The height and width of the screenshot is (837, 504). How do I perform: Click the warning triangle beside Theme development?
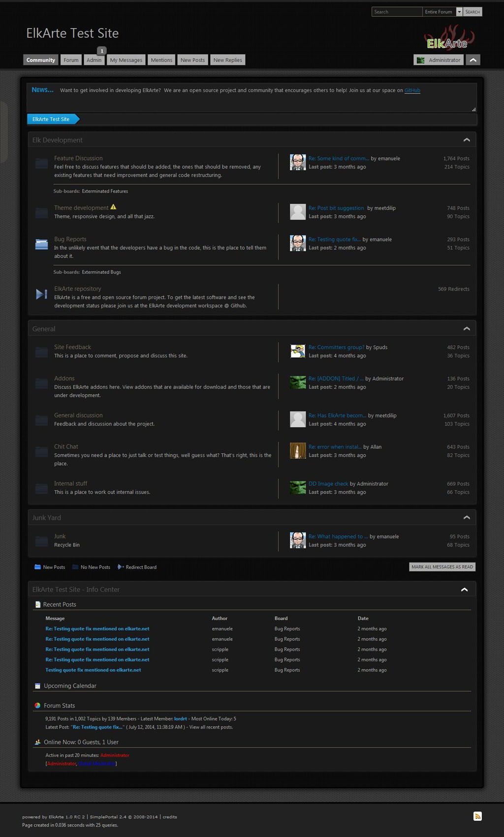[x=113, y=207]
